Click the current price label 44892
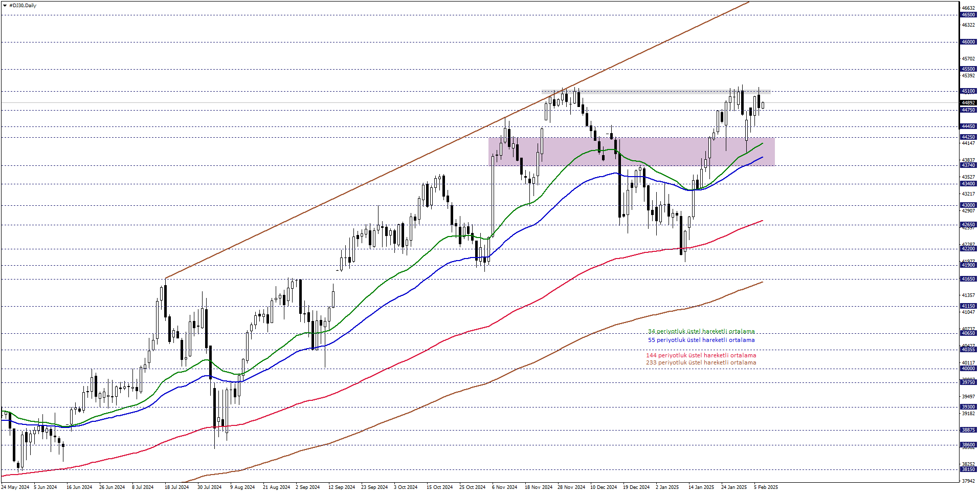The height and width of the screenshot is (493, 980). click(x=968, y=103)
